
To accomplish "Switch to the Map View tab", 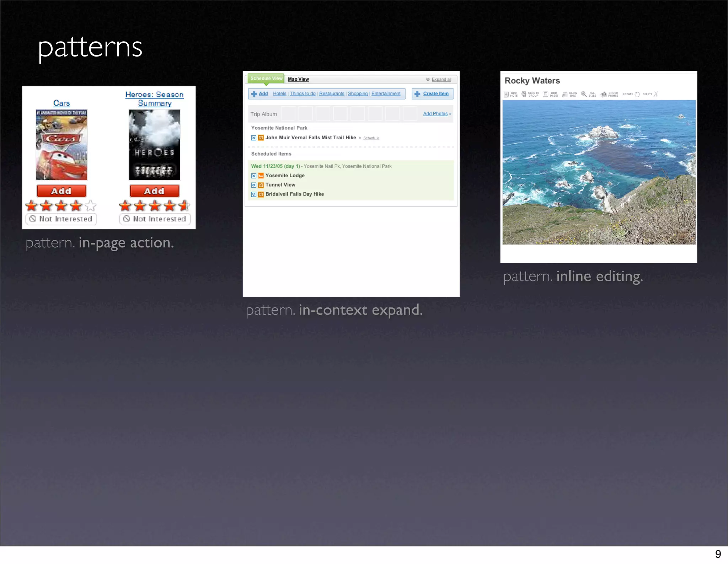I will coord(298,79).
